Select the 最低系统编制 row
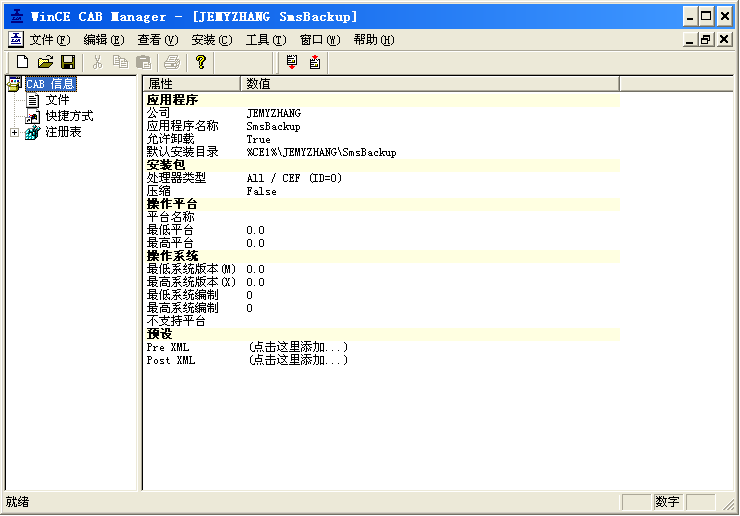740x516 pixels. tap(381, 295)
